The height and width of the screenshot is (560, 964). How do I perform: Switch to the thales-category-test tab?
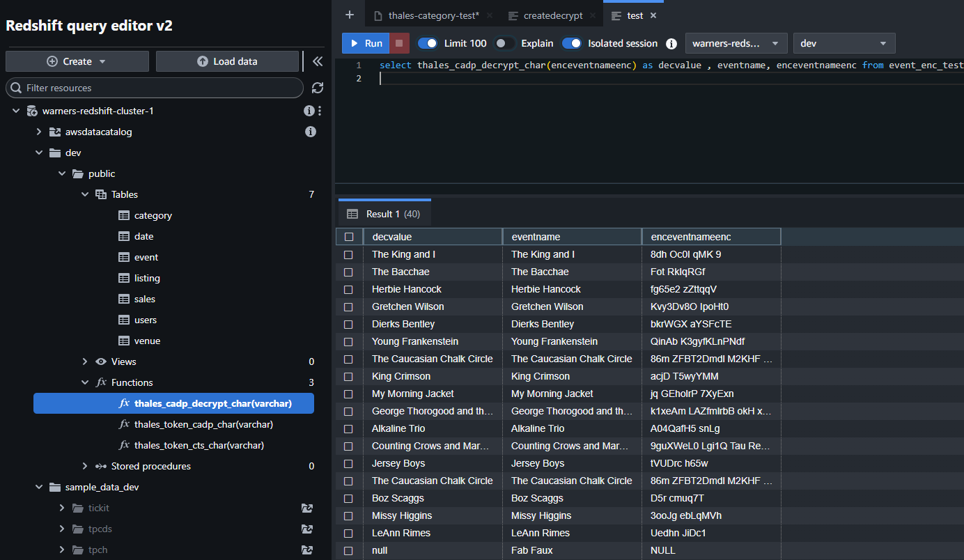click(x=433, y=15)
